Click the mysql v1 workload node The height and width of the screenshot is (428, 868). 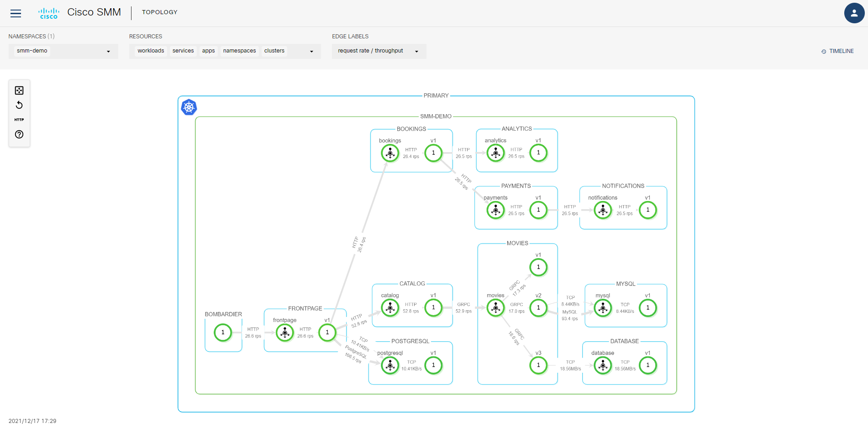[x=647, y=308]
